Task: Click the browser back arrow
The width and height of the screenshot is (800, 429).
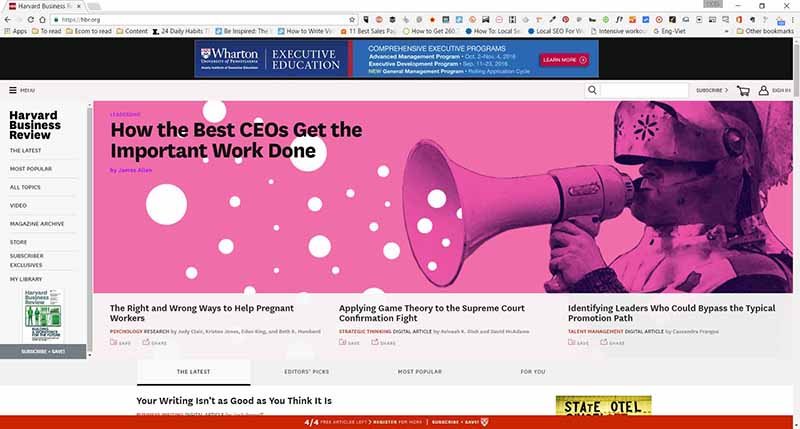Action: [8, 19]
